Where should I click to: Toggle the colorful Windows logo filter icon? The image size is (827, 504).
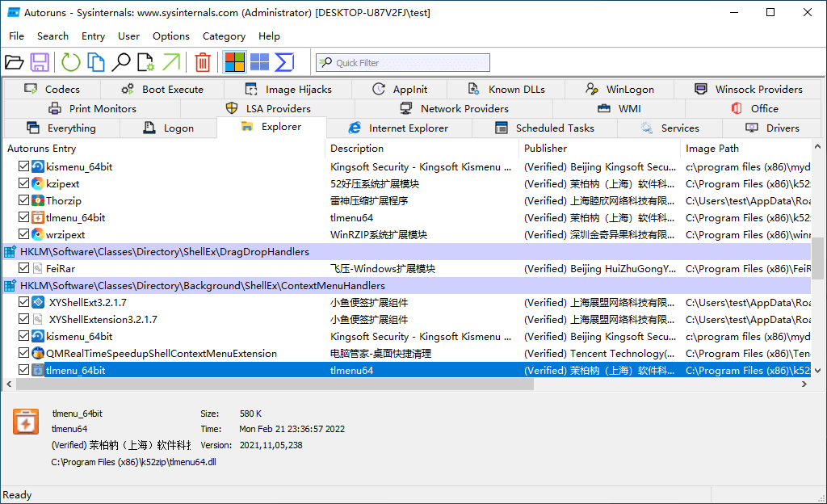click(234, 62)
